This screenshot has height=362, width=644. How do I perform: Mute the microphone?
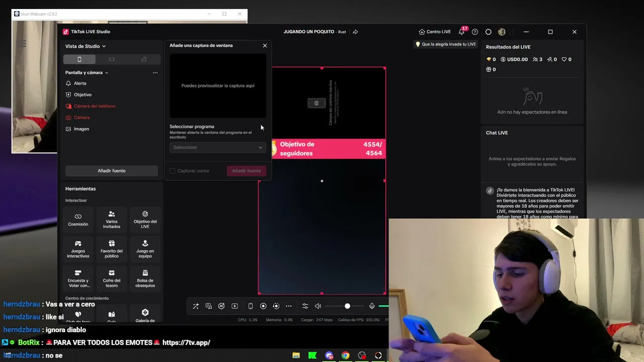[x=372, y=306]
